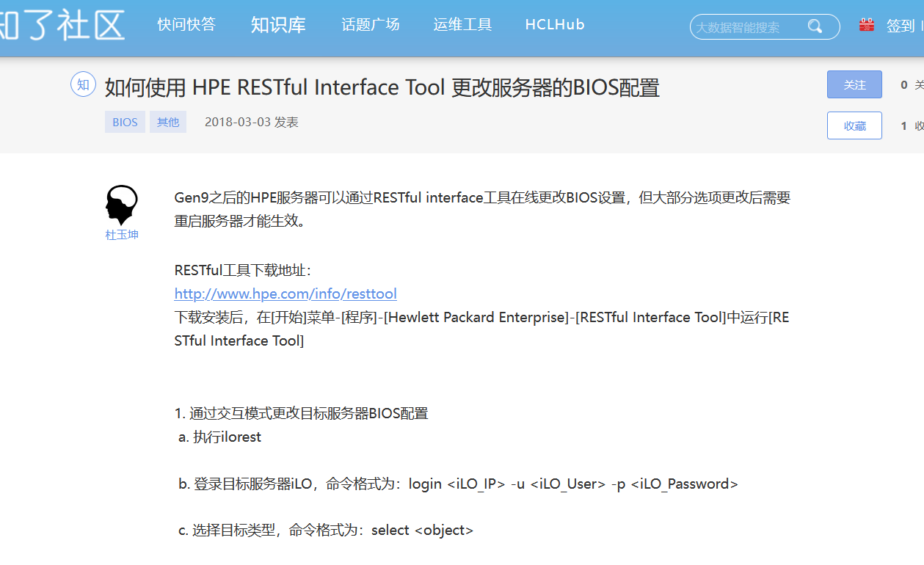Image resolution: width=924 pixels, height=565 pixels.
Task: Click the 知了社区 site logo
Action: tap(62, 25)
